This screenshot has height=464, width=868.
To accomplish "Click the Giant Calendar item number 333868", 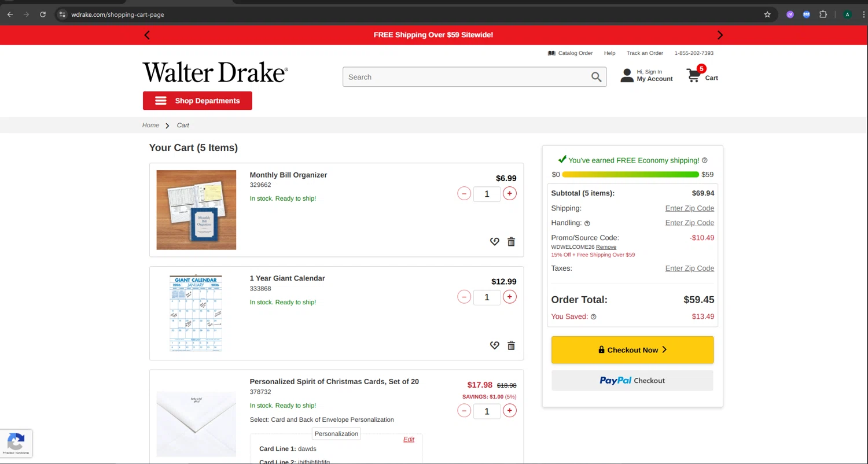I will pos(260,289).
